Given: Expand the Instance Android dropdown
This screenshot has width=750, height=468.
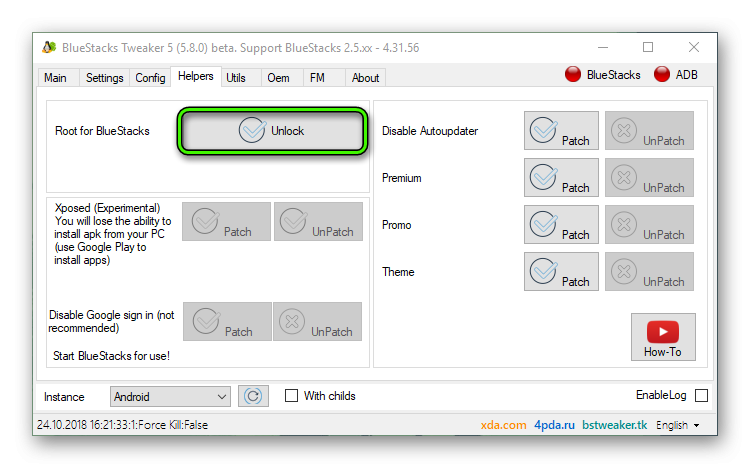Looking at the screenshot, I should 170,396.
